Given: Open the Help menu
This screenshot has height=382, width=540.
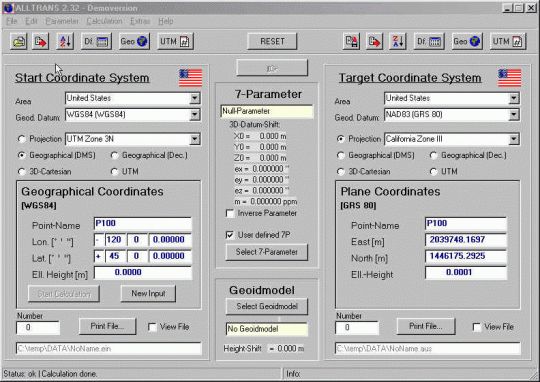Looking at the screenshot, I should click(166, 21).
